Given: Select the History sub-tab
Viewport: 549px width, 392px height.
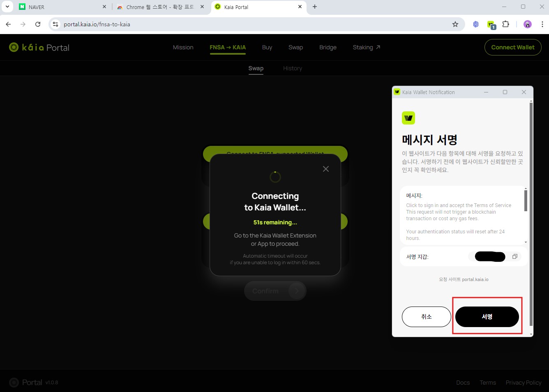Looking at the screenshot, I should (293, 68).
